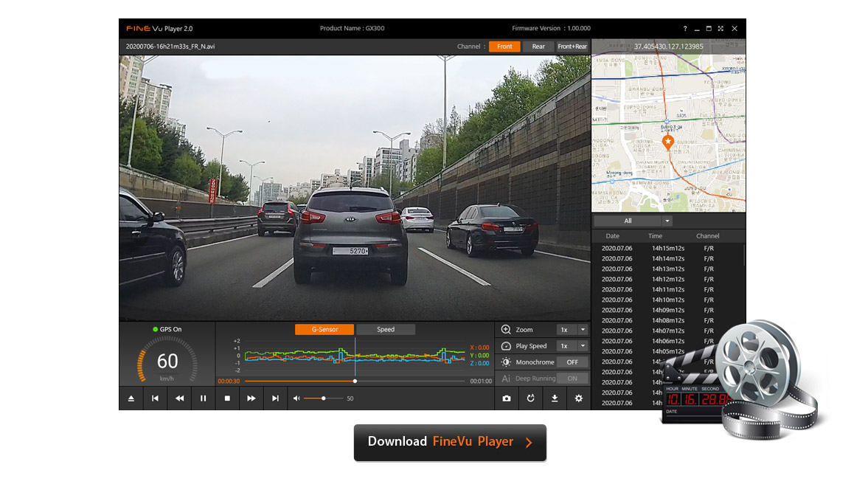Click the Time column header
This screenshot has height=487, width=868.
[x=656, y=236]
